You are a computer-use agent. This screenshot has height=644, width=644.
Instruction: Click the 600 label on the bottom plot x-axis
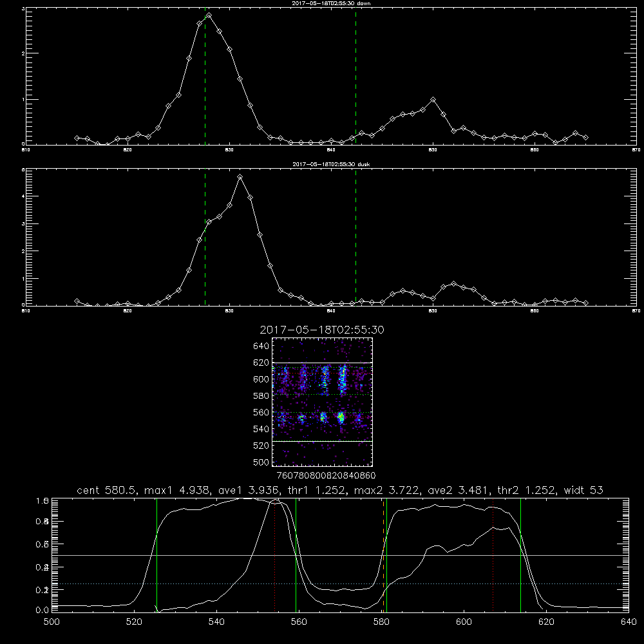pyautogui.click(x=464, y=622)
